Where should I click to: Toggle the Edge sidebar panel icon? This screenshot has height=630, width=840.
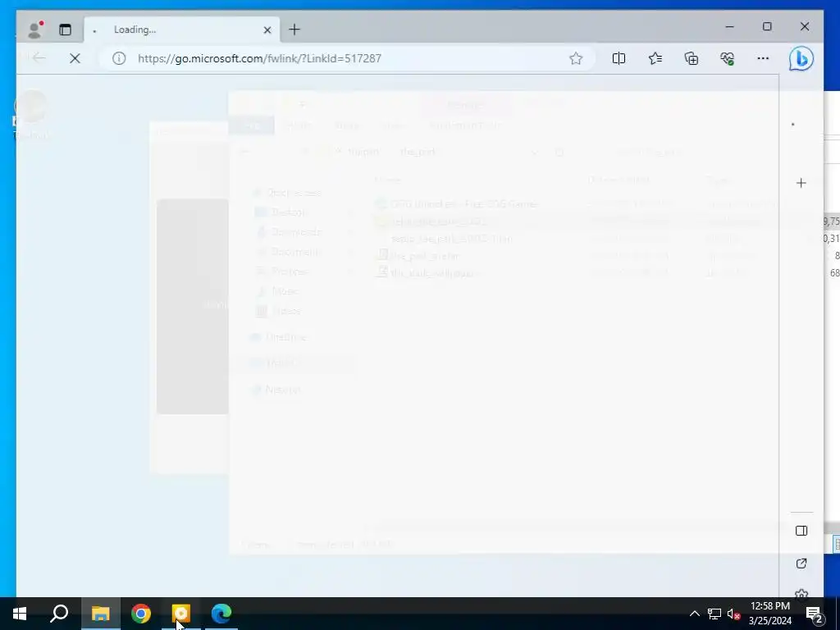tap(801, 531)
